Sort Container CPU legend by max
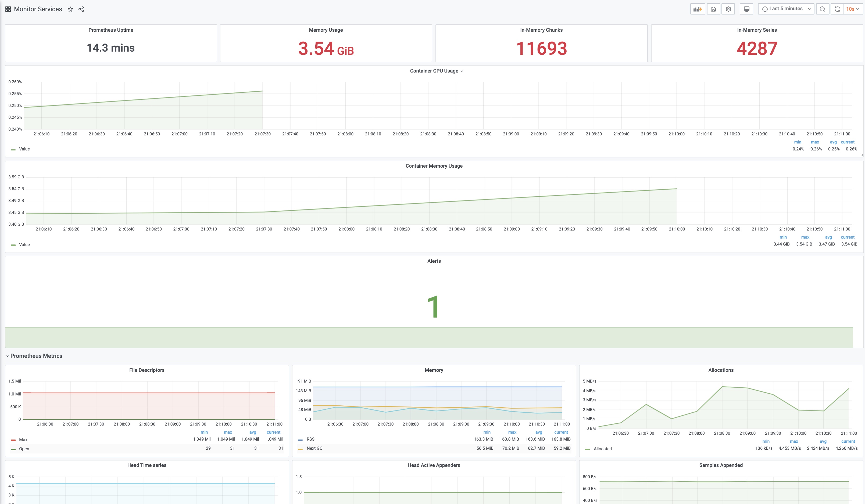865x504 pixels. coord(815,142)
